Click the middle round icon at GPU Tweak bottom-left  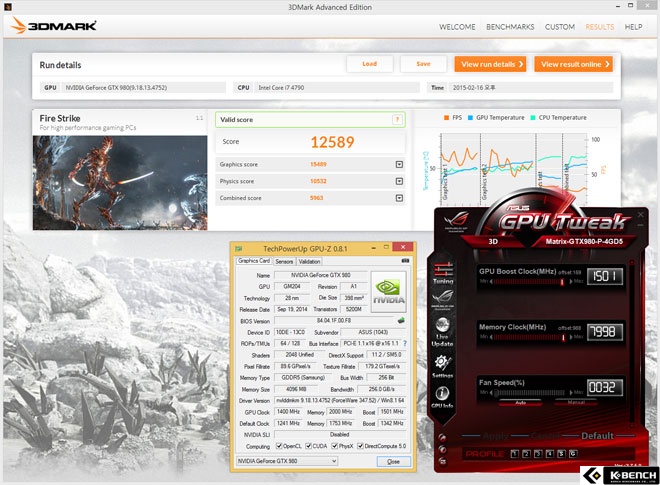click(442, 449)
